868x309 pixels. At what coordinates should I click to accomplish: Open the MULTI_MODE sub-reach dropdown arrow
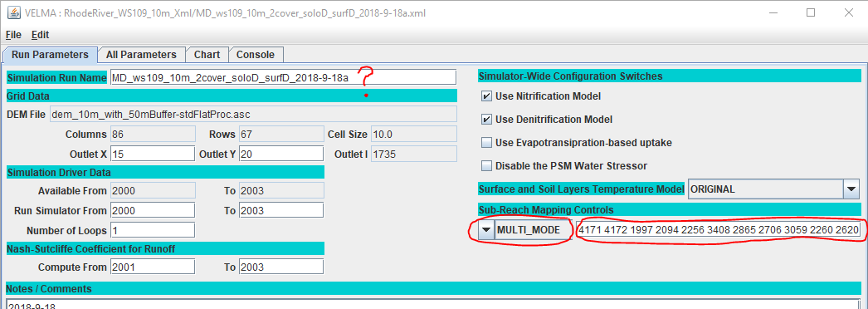486,230
